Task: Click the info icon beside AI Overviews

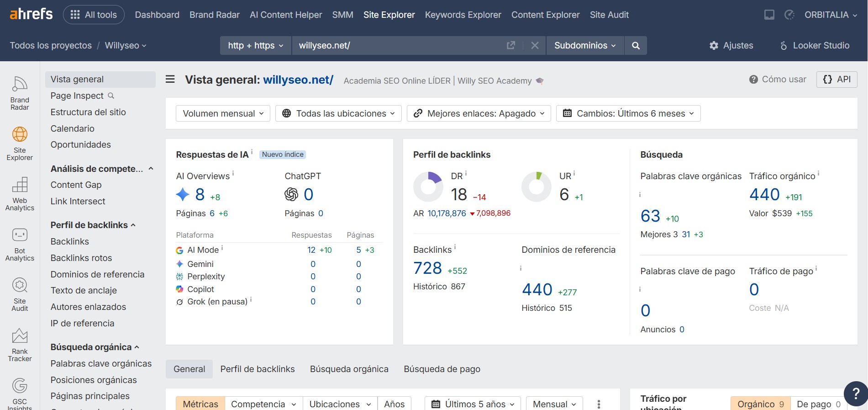Action: [x=233, y=173]
